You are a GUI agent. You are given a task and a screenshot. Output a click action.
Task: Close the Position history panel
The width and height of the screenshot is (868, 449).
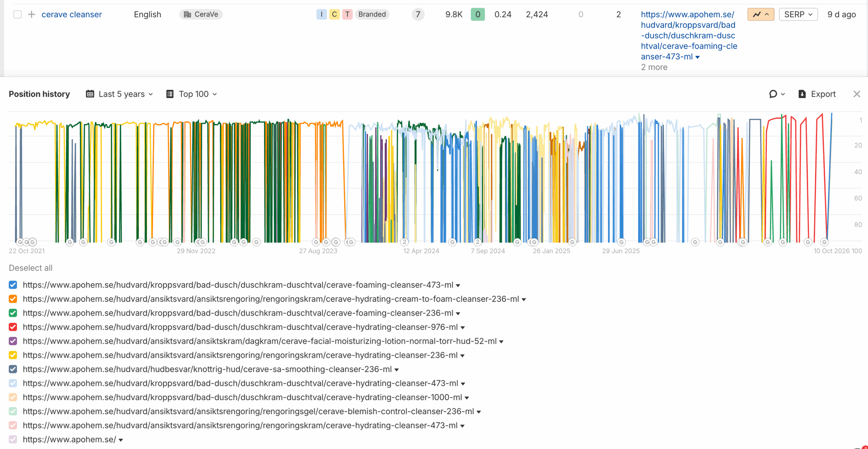(857, 94)
